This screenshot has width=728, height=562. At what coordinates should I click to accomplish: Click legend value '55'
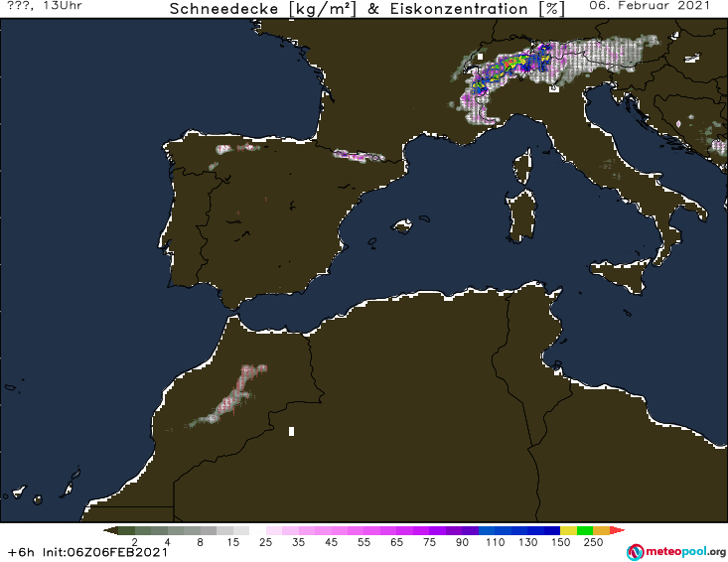(x=364, y=542)
